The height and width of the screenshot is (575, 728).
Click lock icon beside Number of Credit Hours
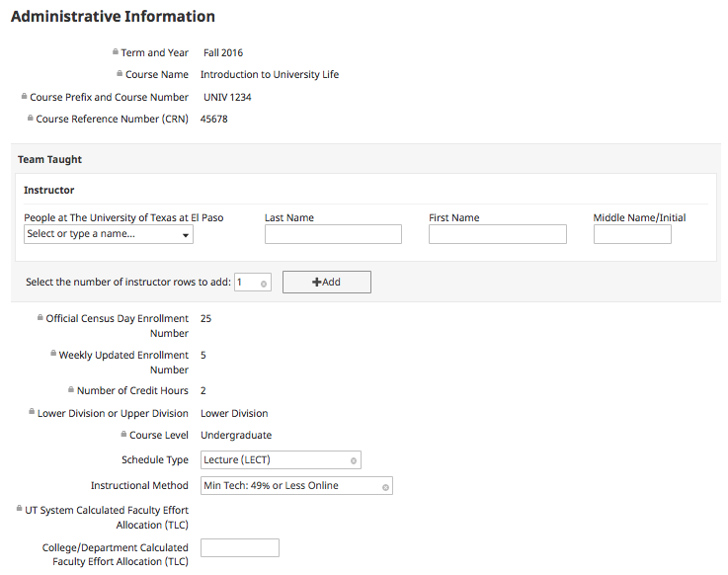click(x=71, y=390)
